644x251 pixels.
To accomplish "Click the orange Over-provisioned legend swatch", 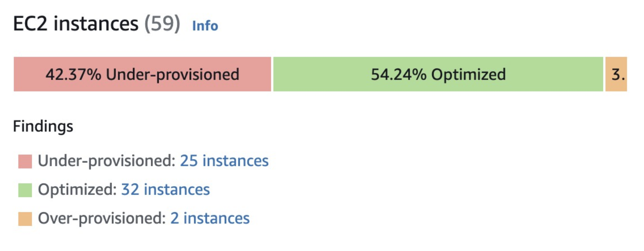I will point(25,219).
